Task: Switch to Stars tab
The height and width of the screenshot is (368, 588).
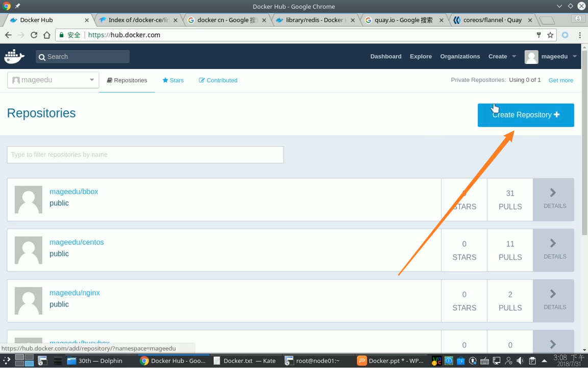Action: [173, 80]
